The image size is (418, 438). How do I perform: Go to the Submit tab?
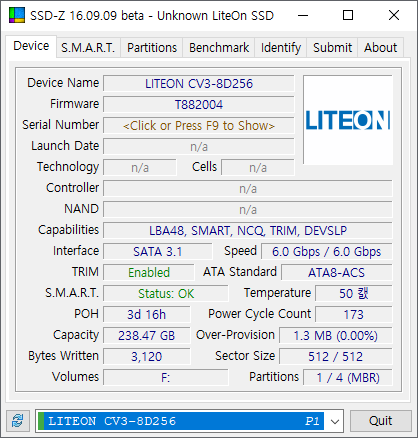click(332, 48)
